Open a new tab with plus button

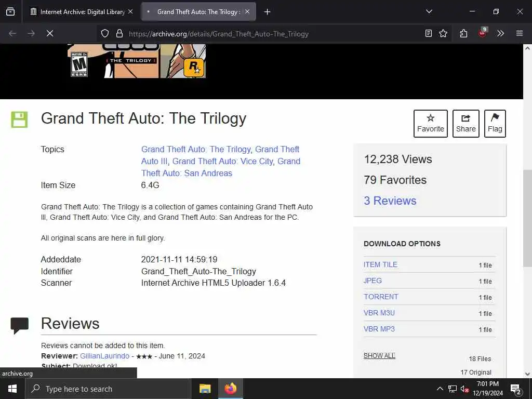[268, 12]
